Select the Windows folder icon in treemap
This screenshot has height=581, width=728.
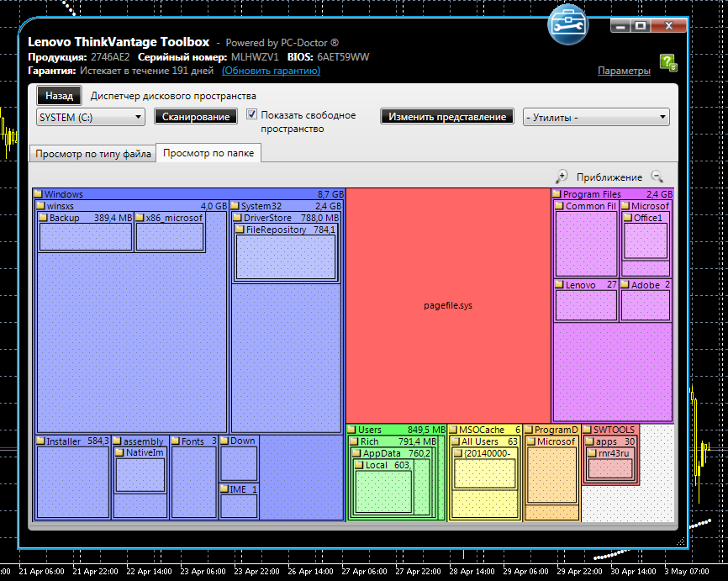click(38, 194)
